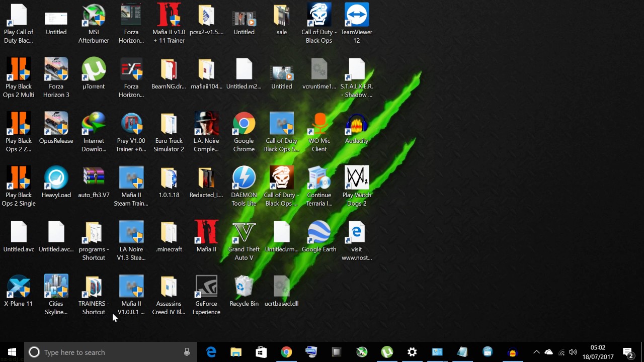This screenshot has height=362, width=644.
Task: Open the network Wi-Fi tray icon
Action: coord(561,352)
